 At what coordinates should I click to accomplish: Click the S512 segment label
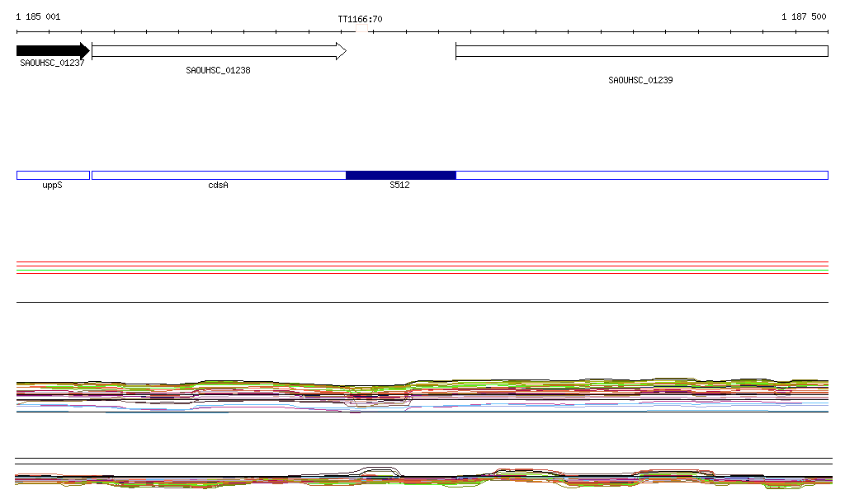(399, 186)
